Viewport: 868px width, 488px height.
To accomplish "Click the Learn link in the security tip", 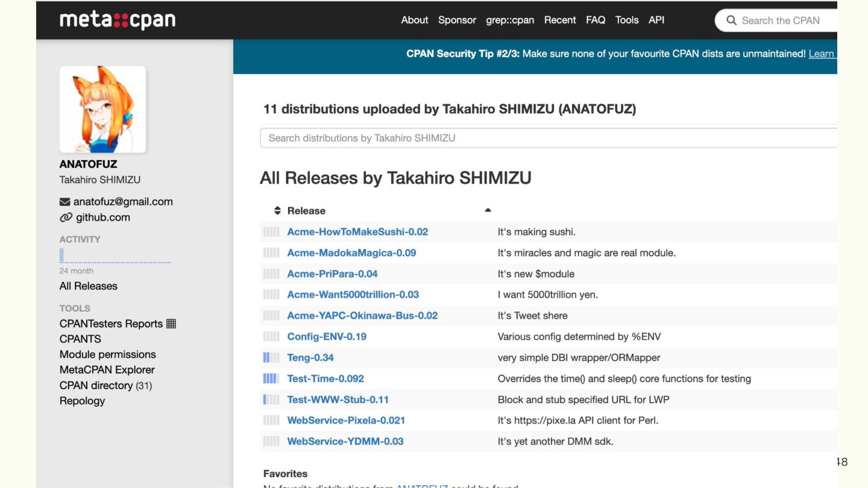I will pos(822,54).
